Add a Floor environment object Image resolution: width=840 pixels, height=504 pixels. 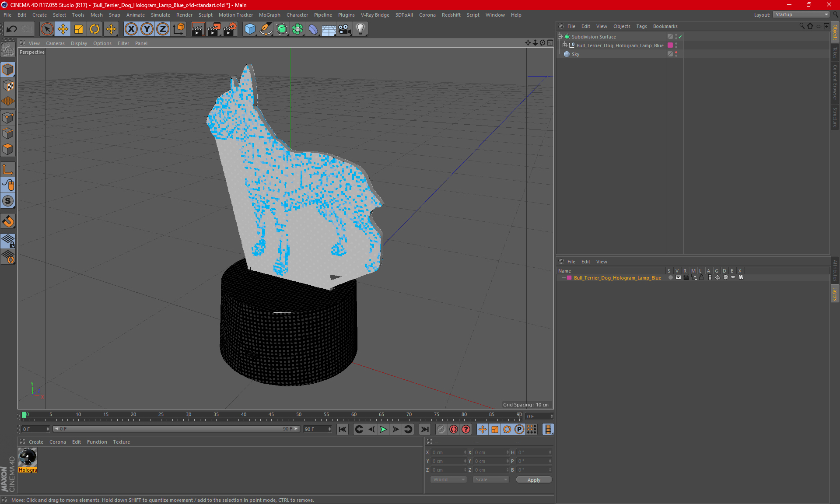(x=329, y=29)
